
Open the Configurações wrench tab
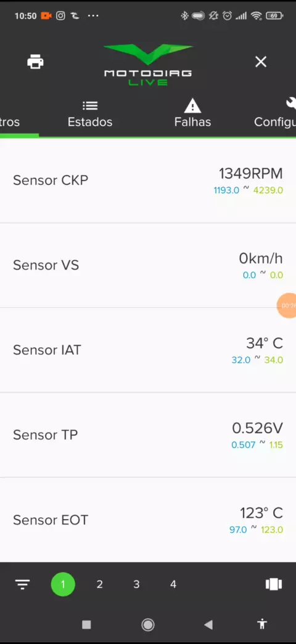coord(275,114)
